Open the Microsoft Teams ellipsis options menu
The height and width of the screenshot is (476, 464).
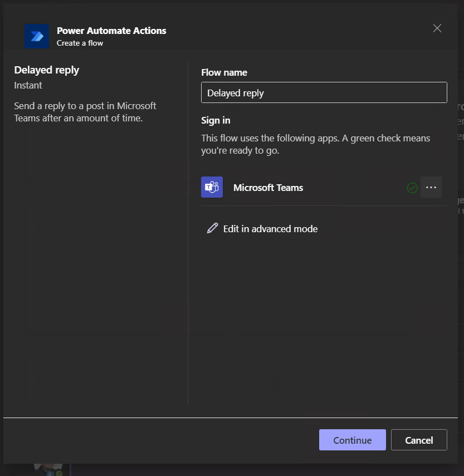(x=431, y=188)
